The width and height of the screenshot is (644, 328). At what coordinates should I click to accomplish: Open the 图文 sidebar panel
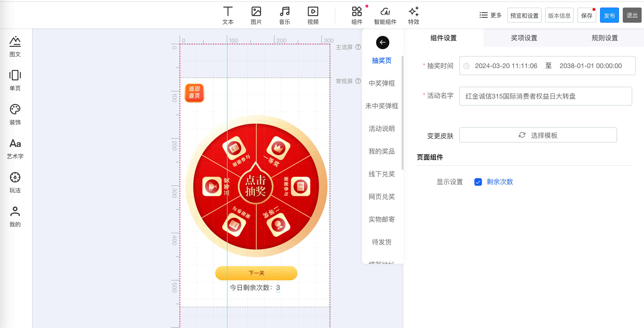coord(15,46)
